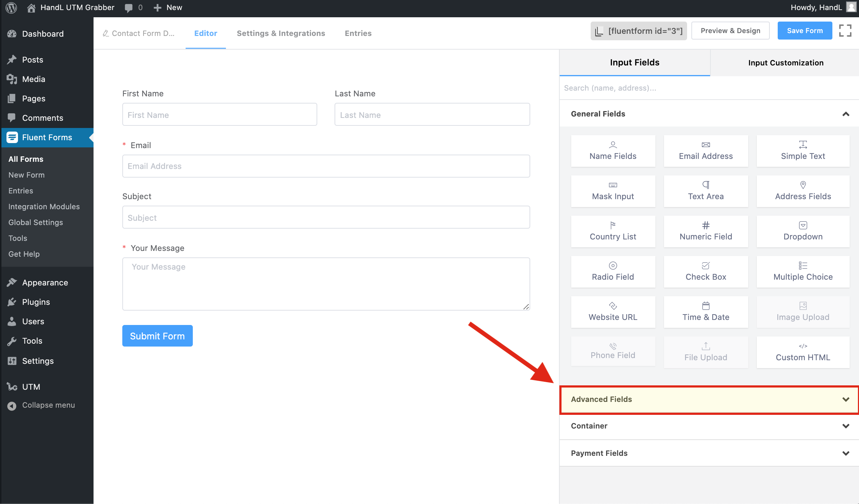Image resolution: width=859 pixels, height=504 pixels.
Task: Add a Numeric Field element
Action: pos(705,232)
